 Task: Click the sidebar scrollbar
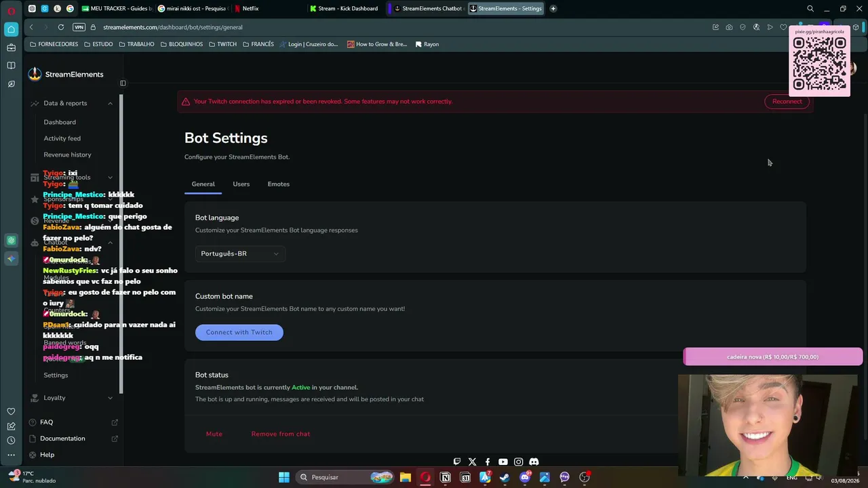121,244
